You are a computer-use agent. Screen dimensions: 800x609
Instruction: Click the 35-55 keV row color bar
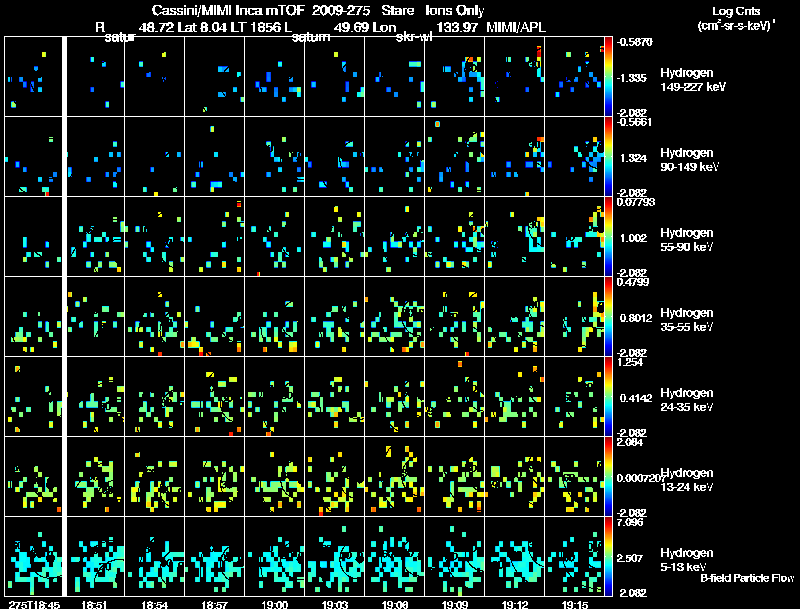click(608, 317)
